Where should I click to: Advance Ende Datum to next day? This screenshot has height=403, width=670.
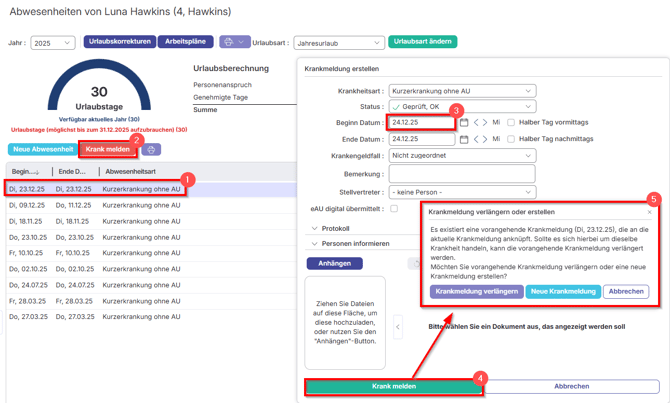tap(485, 139)
